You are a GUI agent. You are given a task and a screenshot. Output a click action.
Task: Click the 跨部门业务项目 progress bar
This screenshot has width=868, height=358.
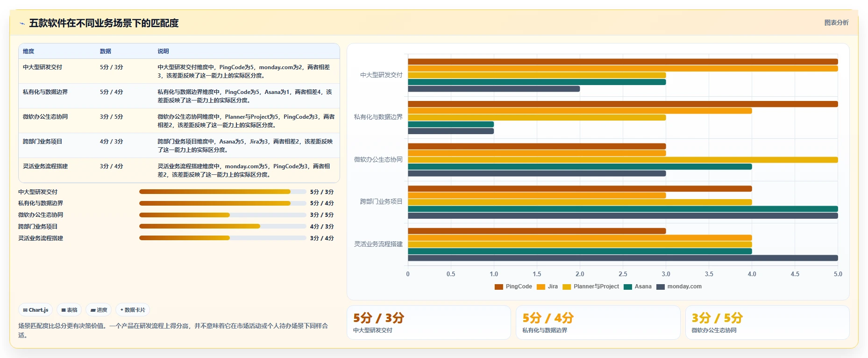click(x=223, y=226)
